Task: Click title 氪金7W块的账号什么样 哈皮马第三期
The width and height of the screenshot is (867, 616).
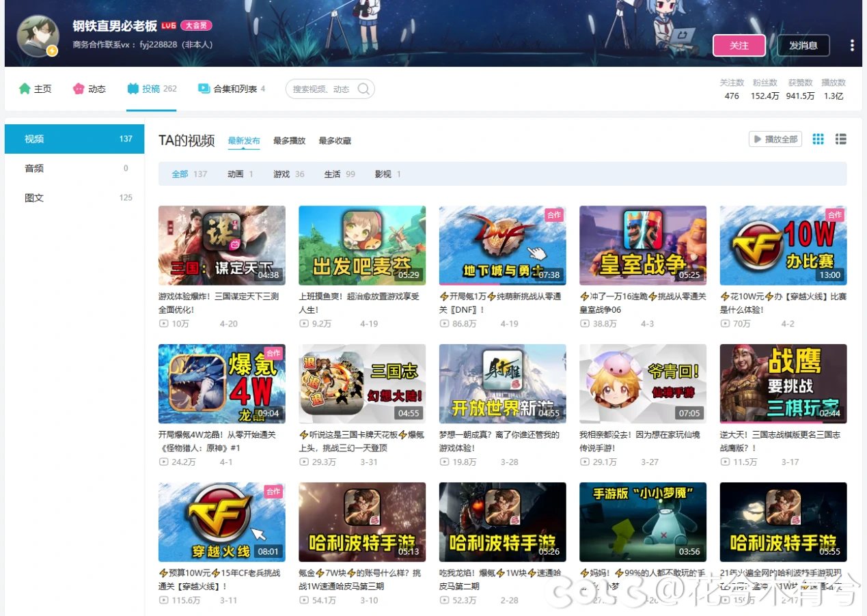Action: tap(360, 580)
